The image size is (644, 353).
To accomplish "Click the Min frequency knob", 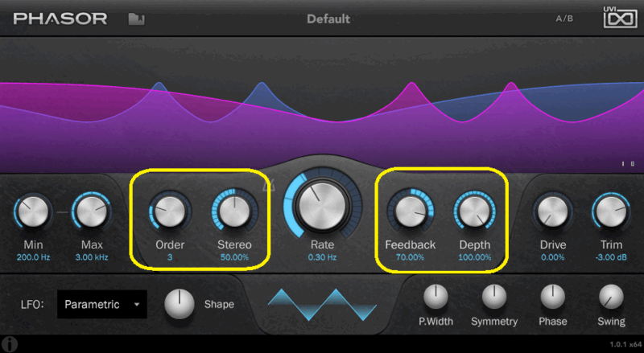I will (x=33, y=211).
